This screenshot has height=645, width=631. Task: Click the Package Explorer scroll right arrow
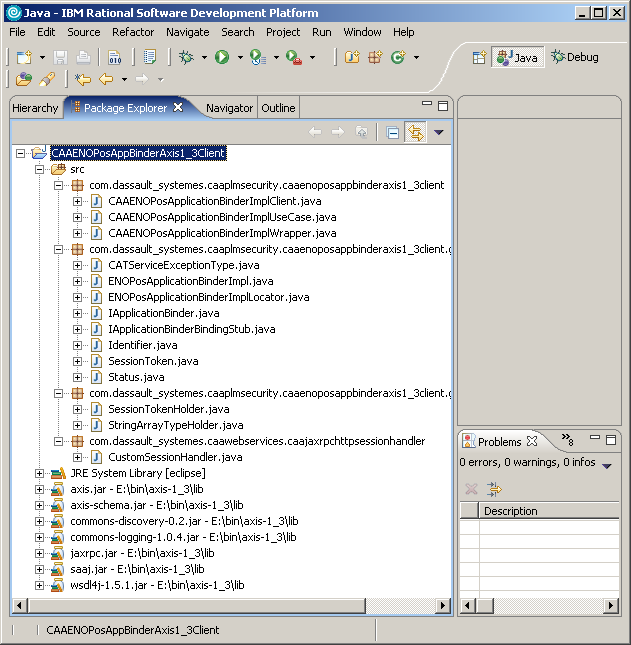[x=443, y=606]
